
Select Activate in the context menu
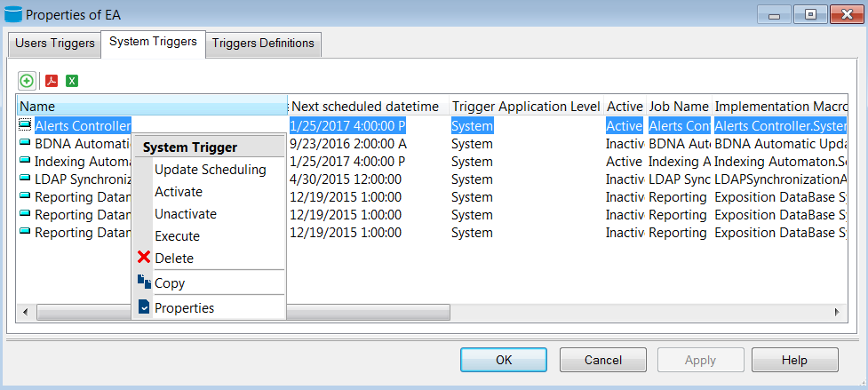[x=179, y=192]
